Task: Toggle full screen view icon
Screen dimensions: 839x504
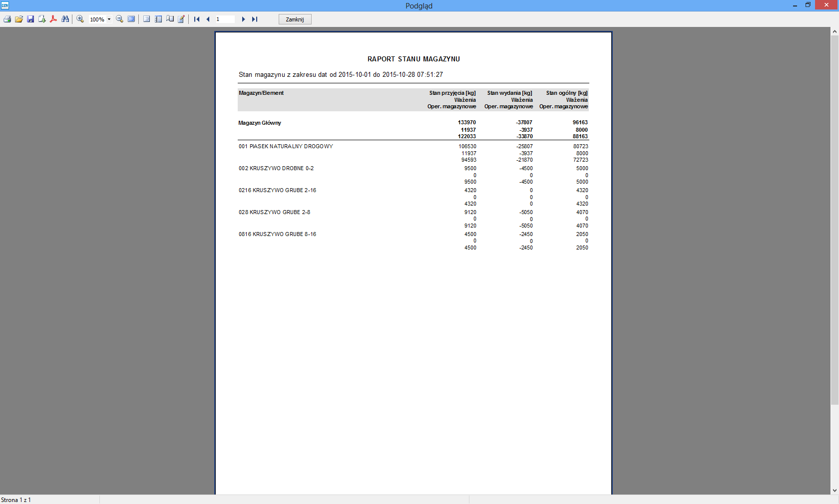Action: (x=131, y=19)
